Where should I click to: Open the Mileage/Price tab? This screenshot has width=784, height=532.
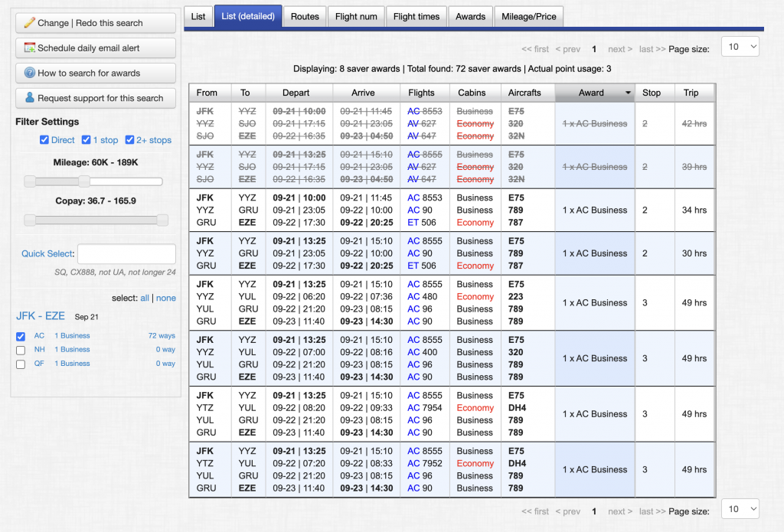[x=529, y=17]
